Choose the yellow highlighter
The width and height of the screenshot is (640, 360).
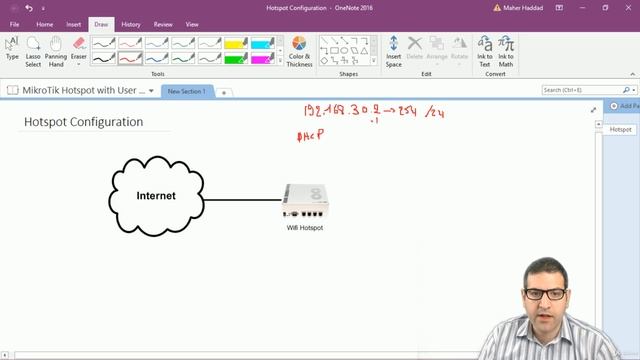coord(236,43)
